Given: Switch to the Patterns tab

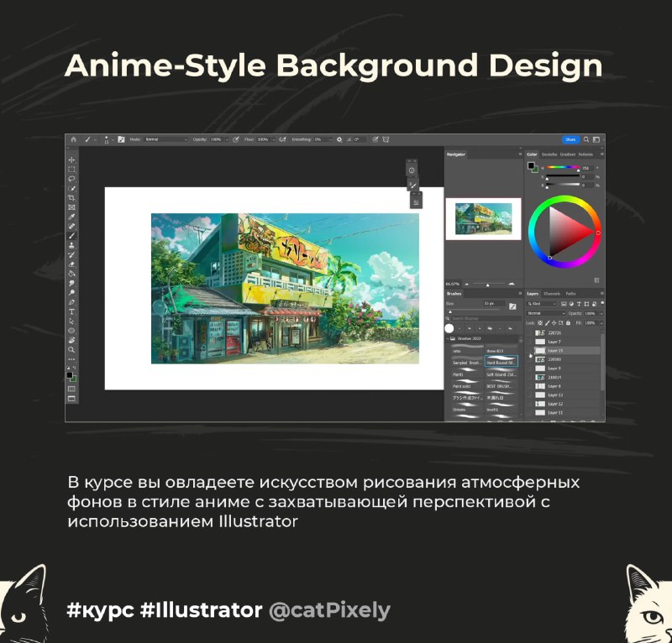Looking at the screenshot, I should tap(585, 154).
